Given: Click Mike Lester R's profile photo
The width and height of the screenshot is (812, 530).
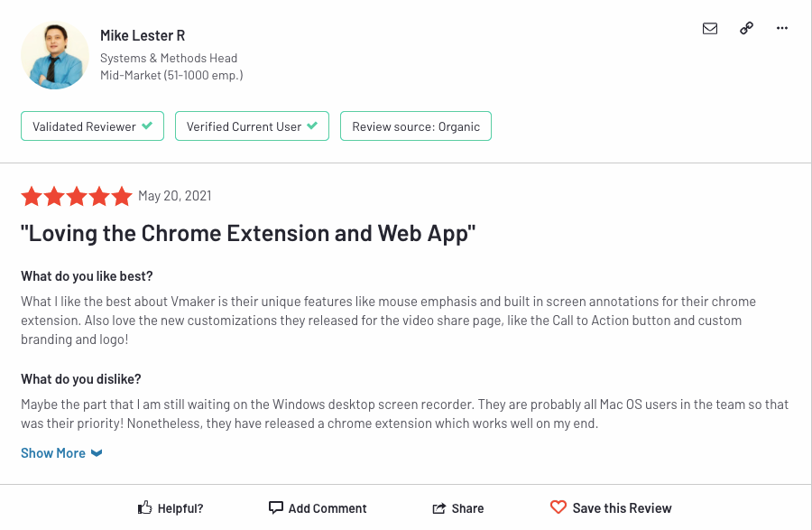Looking at the screenshot, I should click(x=54, y=54).
